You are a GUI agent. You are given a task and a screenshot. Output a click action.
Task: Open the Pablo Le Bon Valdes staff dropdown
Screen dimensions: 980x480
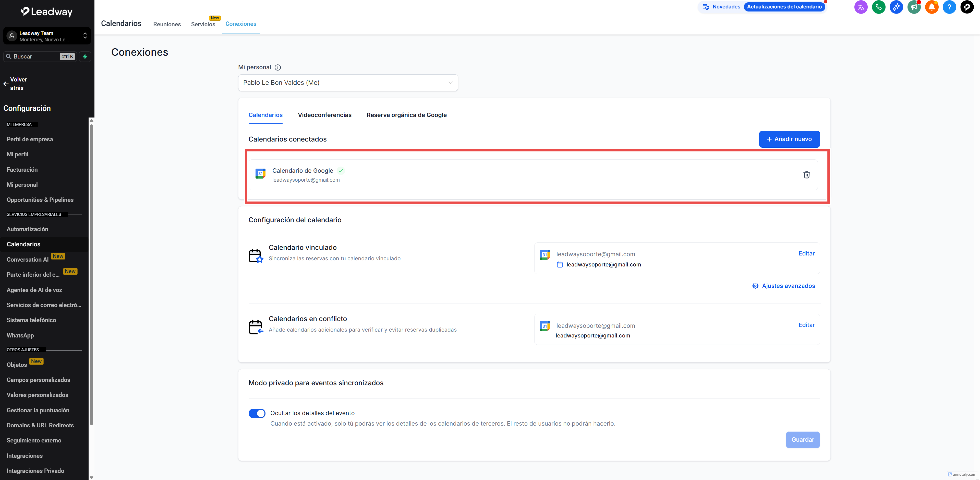[x=348, y=83]
